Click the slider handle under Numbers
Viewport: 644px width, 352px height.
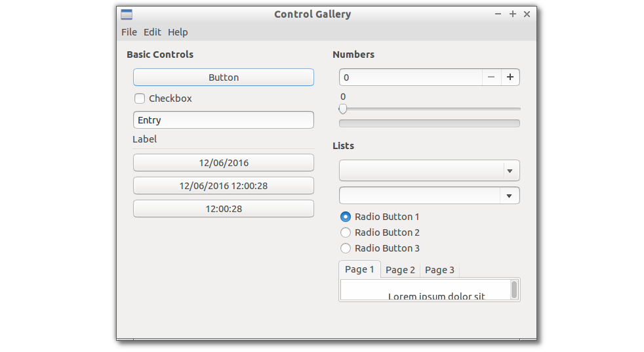coord(343,109)
